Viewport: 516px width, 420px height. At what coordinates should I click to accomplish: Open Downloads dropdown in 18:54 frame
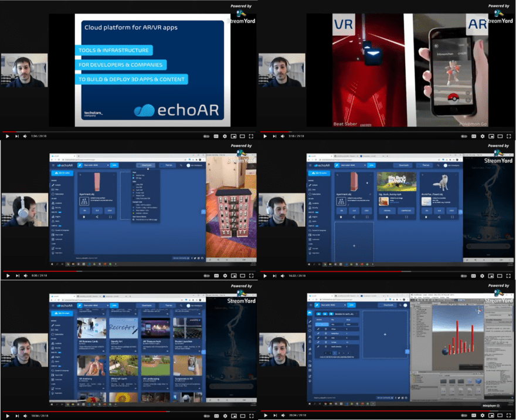[x=147, y=306]
